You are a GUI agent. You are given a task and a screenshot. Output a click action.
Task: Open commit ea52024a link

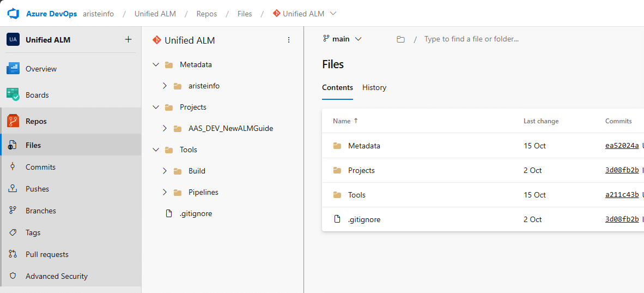click(622, 145)
